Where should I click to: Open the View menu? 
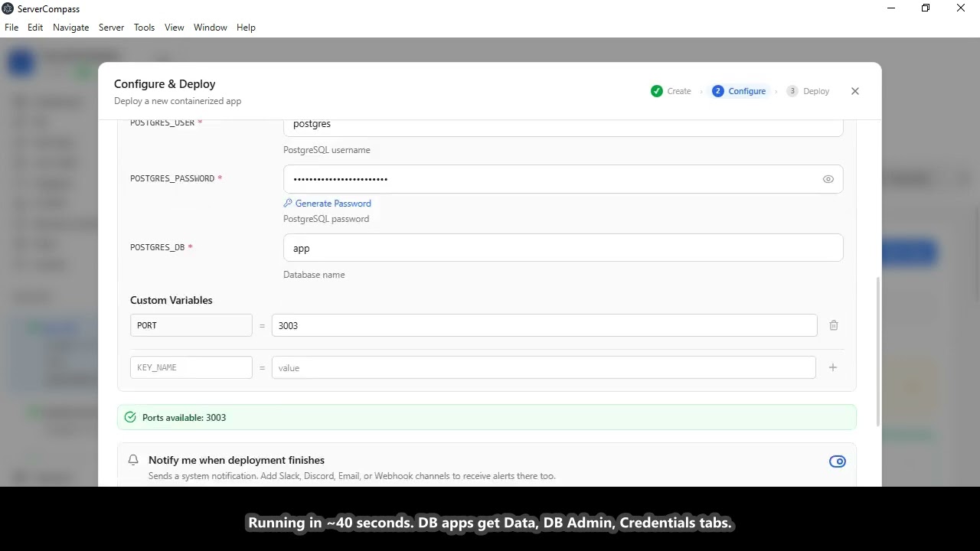point(175,27)
